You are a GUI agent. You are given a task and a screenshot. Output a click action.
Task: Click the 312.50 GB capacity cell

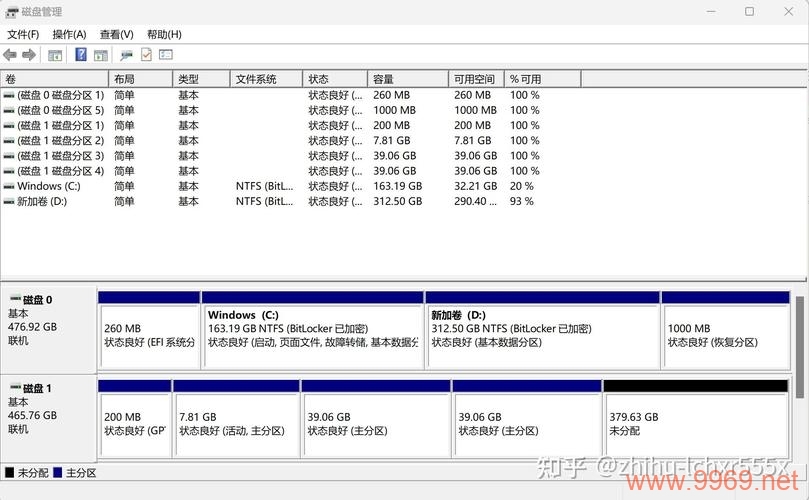398,201
